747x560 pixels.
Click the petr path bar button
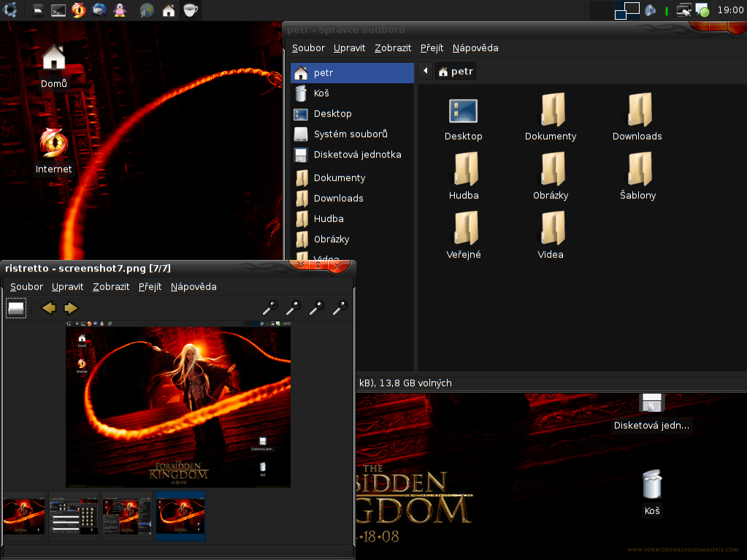[456, 72]
